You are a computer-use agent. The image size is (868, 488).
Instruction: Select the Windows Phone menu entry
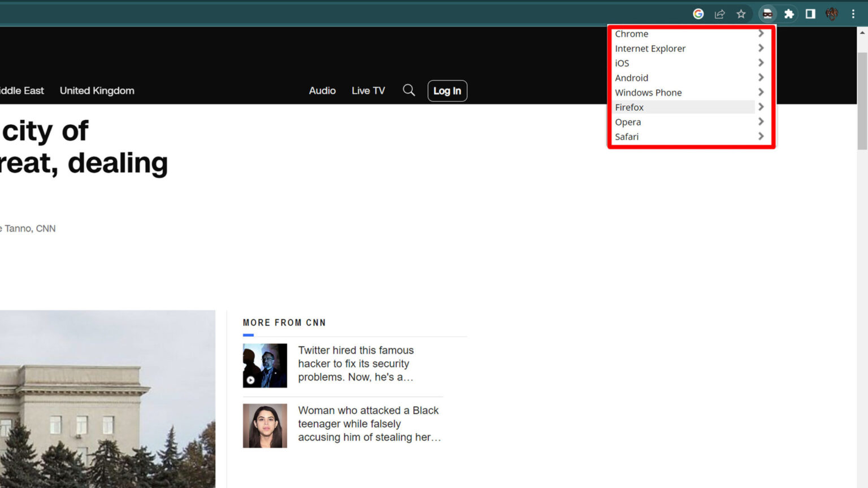point(648,93)
